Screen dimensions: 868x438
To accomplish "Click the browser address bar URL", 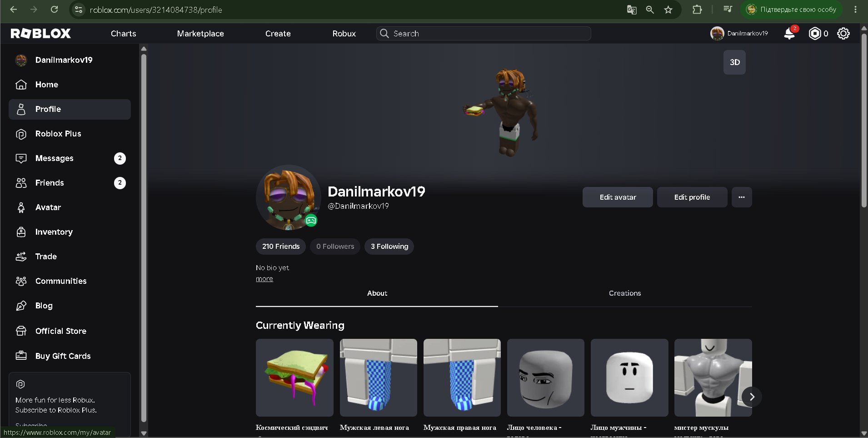I will click(156, 10).
